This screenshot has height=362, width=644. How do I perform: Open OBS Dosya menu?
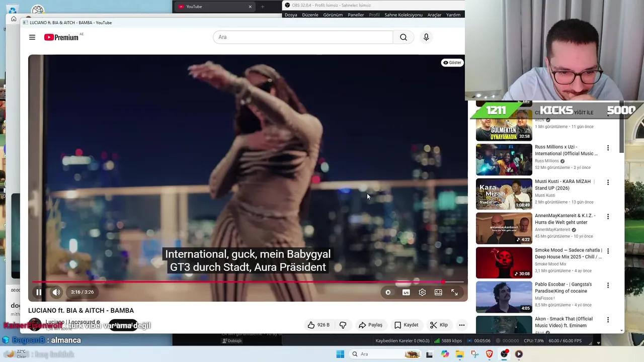pyautogui.click(x=291, y=15)
